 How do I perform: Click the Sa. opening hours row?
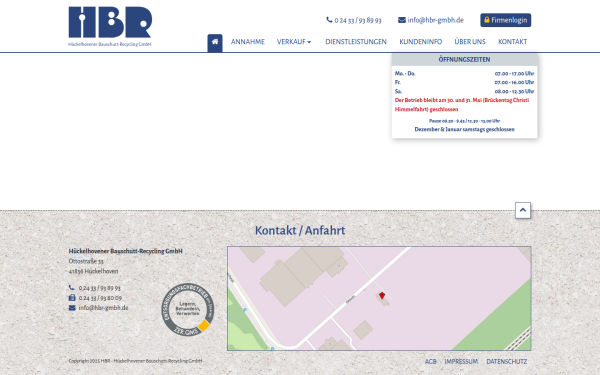click(x=464, y=91)
